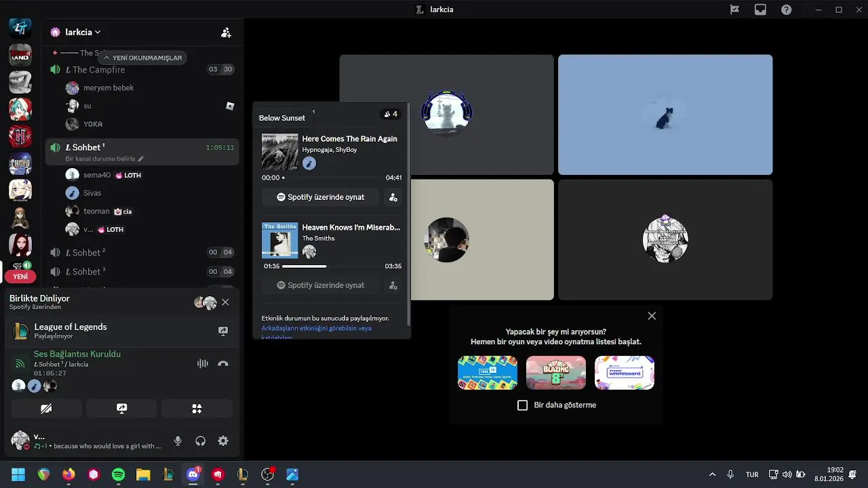This screenshot has height=488, width=868.
Task: Check the 'Bir daha gösterme' checkbox
Action: click(522, 405)
